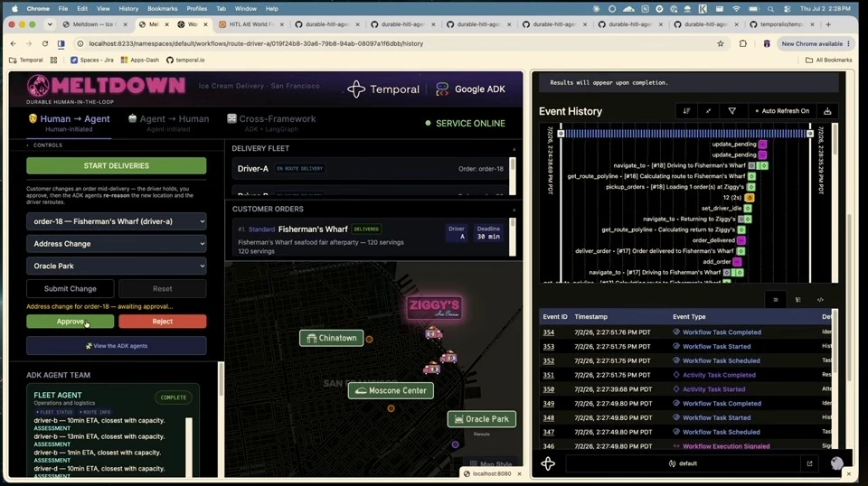
Task: Download the event history file
Action: pos(827,111)
